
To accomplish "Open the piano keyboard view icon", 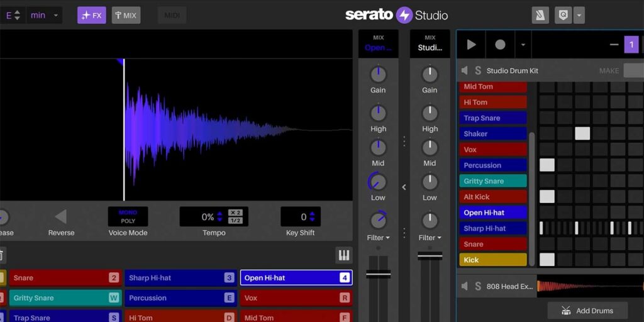I will pyautogui.click(x=344, y=255).
